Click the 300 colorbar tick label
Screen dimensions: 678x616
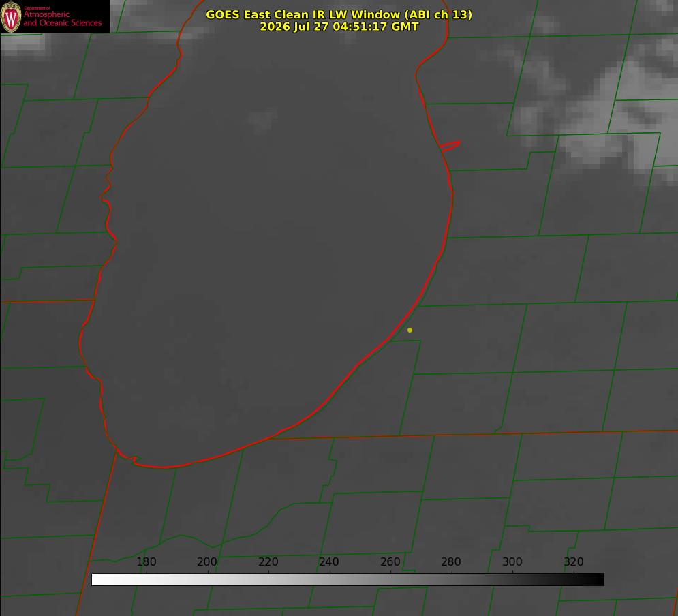pos(512,561)
